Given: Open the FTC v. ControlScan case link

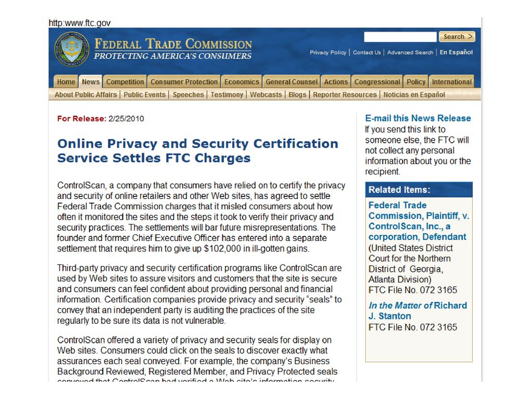Looking at the screenshot, I should 419,221.
